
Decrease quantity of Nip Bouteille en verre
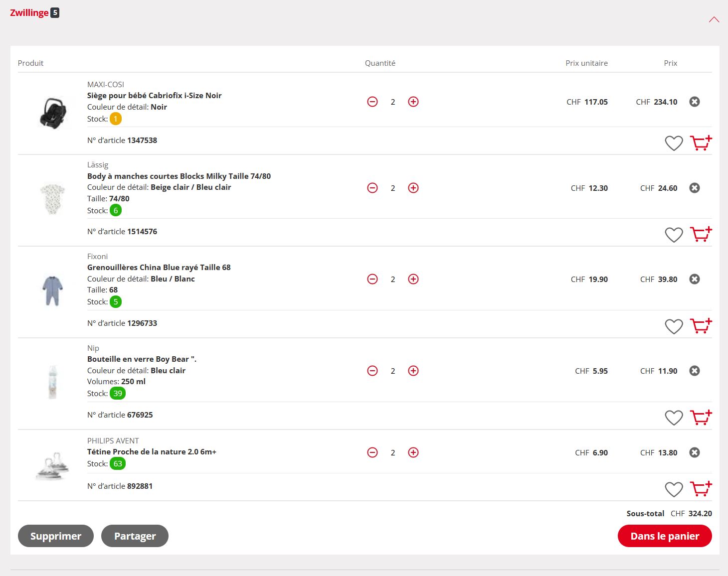tap(372, 371)
